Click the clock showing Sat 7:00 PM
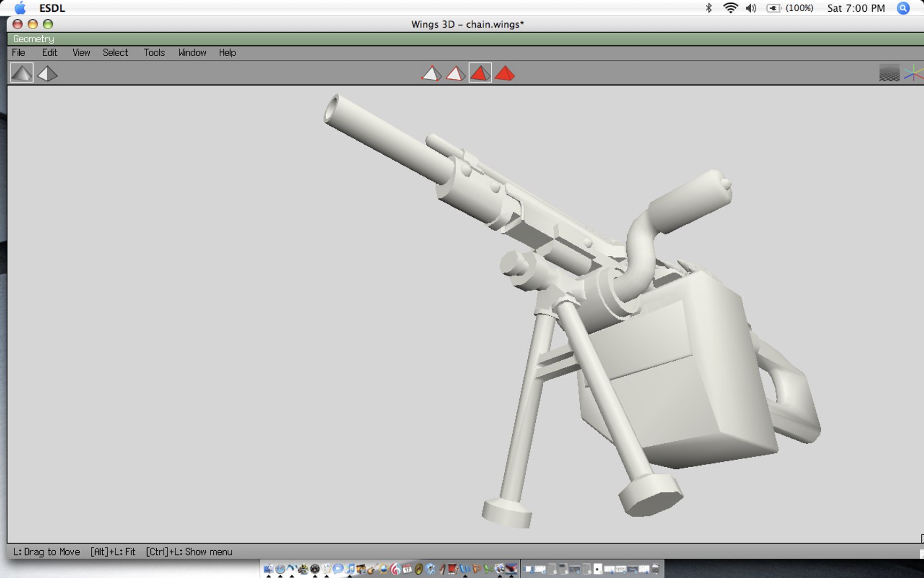Image resolution: width=924 pixels, height=578 pixels. coord(856,8)
